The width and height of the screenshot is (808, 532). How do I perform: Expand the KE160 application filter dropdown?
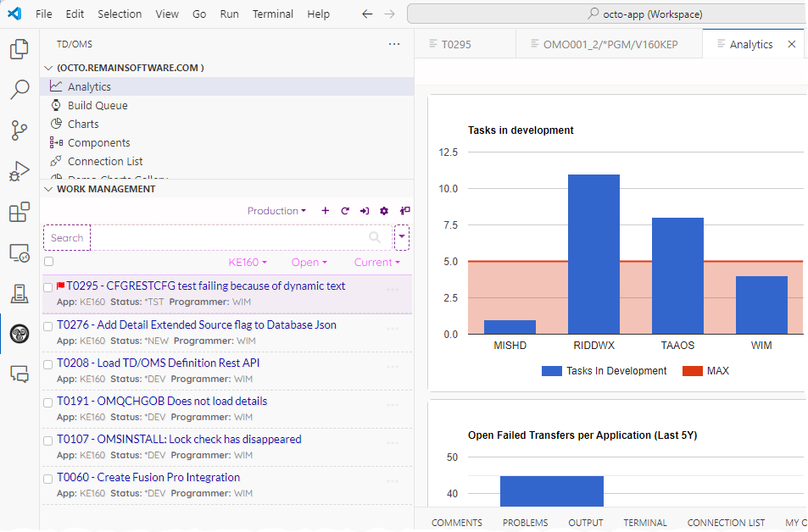pyautogui.click(x=248, y=263)
